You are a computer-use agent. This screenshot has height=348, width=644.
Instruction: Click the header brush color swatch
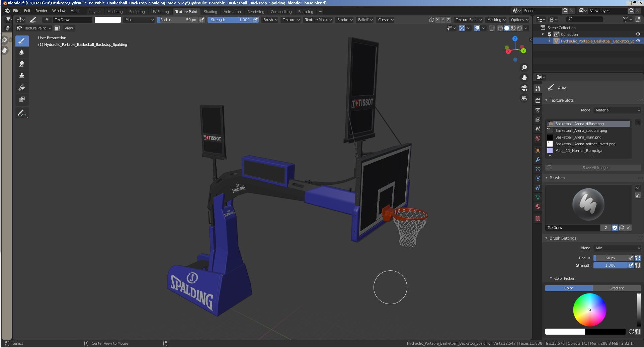click(x=108, y=20)
